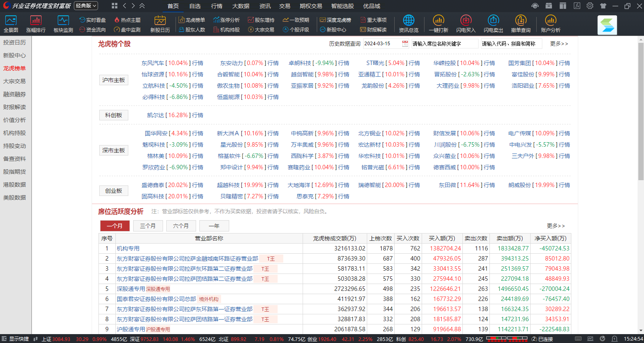This screenshot has height=343, width=644.
Task: Click the green S floating logo
Action: click(x=607, y=25)
